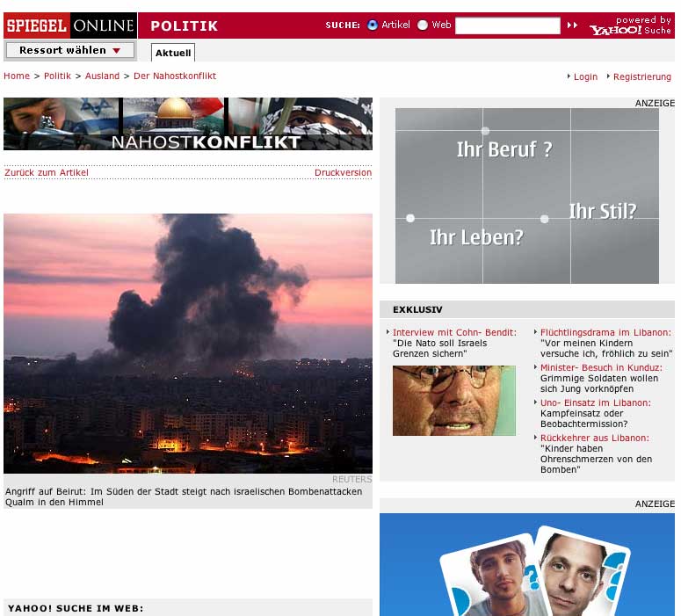The height and width of the screenshot is (616, 681).
Task: Open the Druckversion link
Action: [x=343, y=173]
